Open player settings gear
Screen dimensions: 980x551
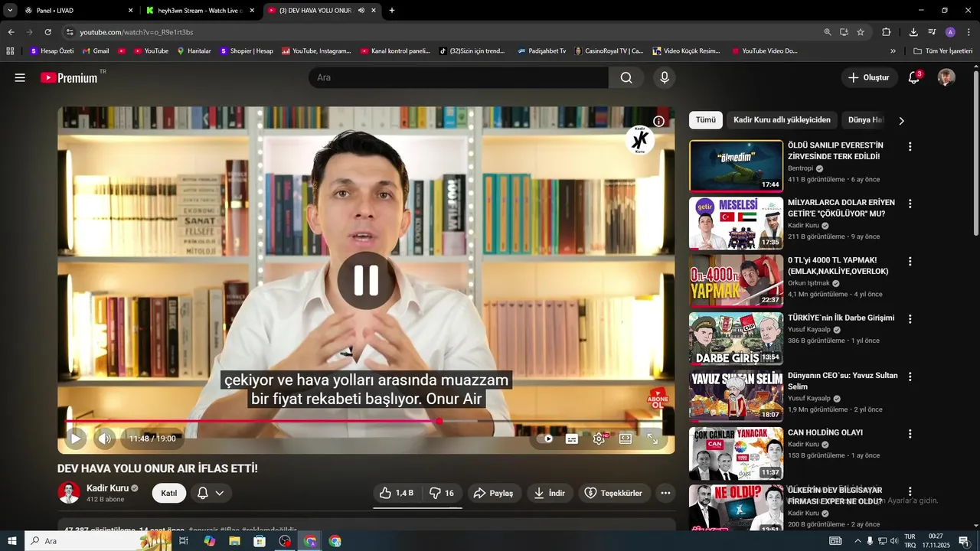599,439
